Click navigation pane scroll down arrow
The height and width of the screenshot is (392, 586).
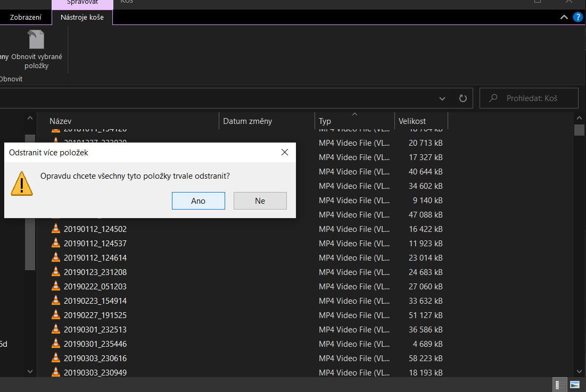pyautogui.click(x=30, y=371)
